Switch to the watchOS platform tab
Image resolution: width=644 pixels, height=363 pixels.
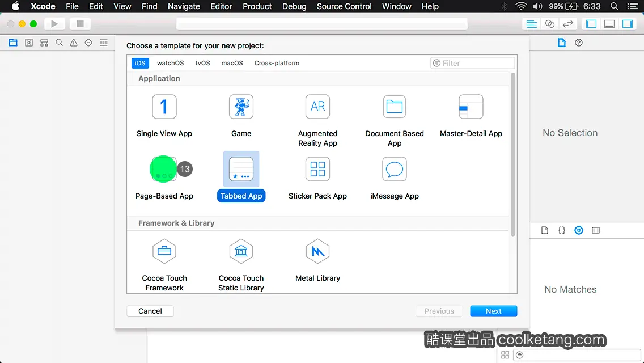click(171, 63)
